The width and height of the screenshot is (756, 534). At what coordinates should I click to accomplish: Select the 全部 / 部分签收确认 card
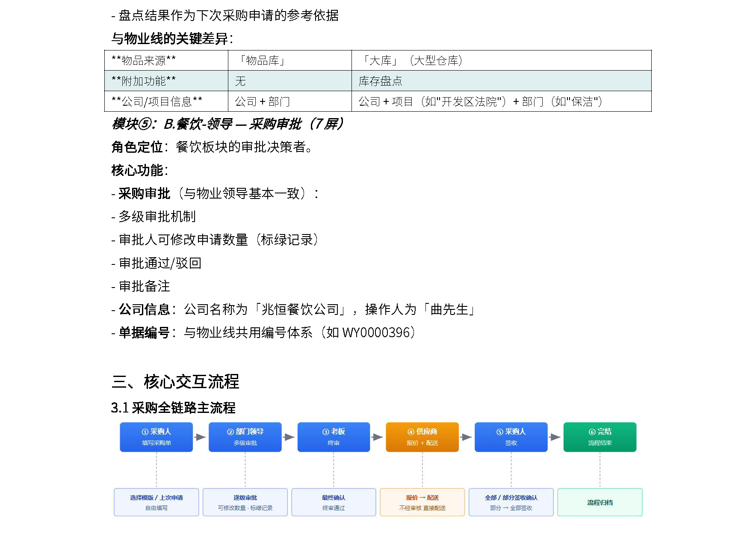click(x=511, y=502)
